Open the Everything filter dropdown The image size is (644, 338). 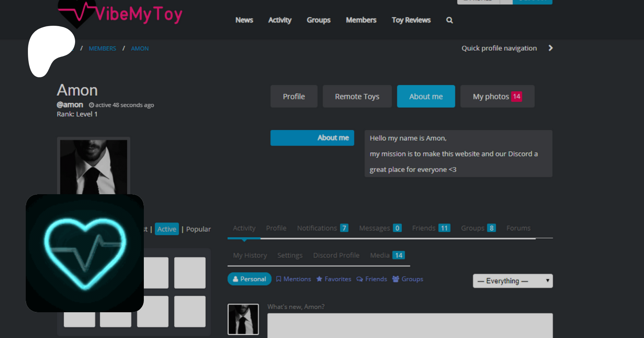tap(512, 281)
